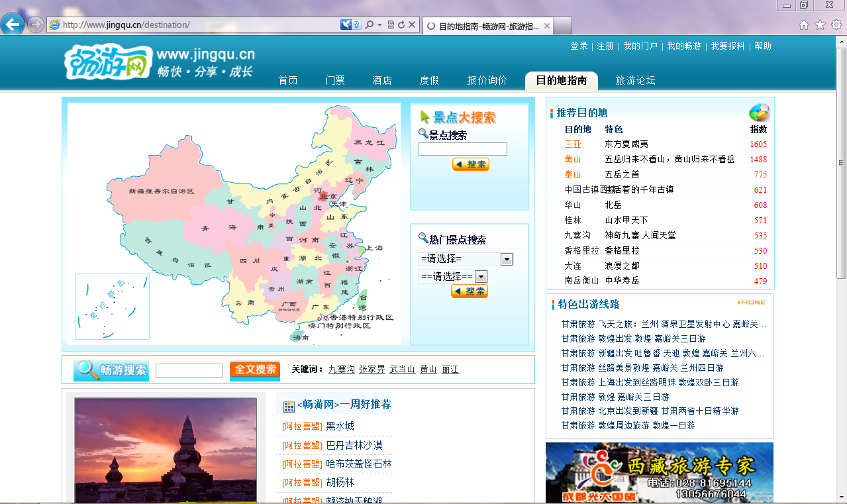The image size is (847, 504).
Task: Open the ==请选择== dropdown
Action: (x=453, y=276)
